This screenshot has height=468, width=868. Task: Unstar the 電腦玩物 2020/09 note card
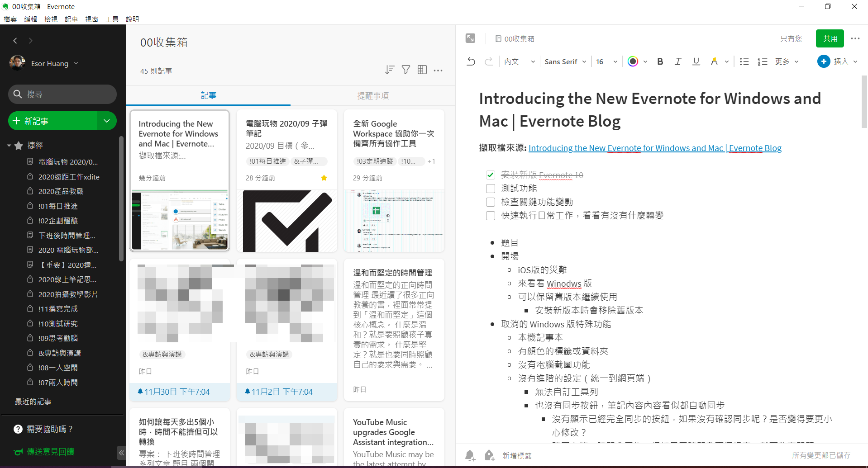click(x=324, y=178)
